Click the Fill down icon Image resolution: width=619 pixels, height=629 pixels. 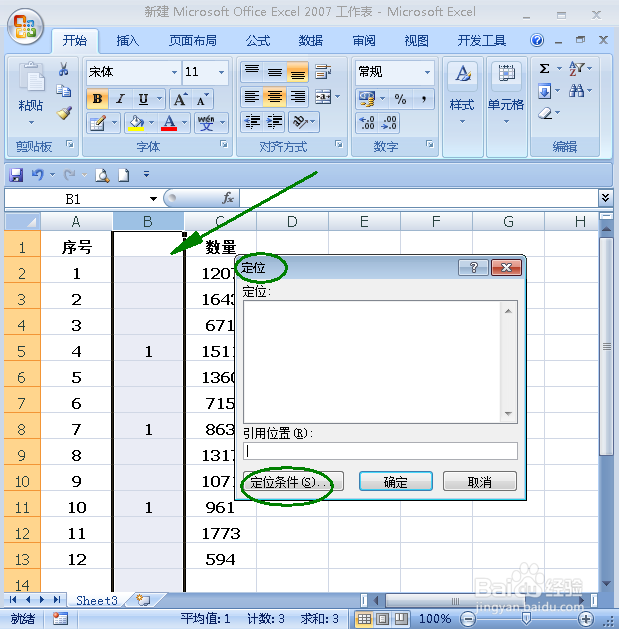tap(544, 91)
